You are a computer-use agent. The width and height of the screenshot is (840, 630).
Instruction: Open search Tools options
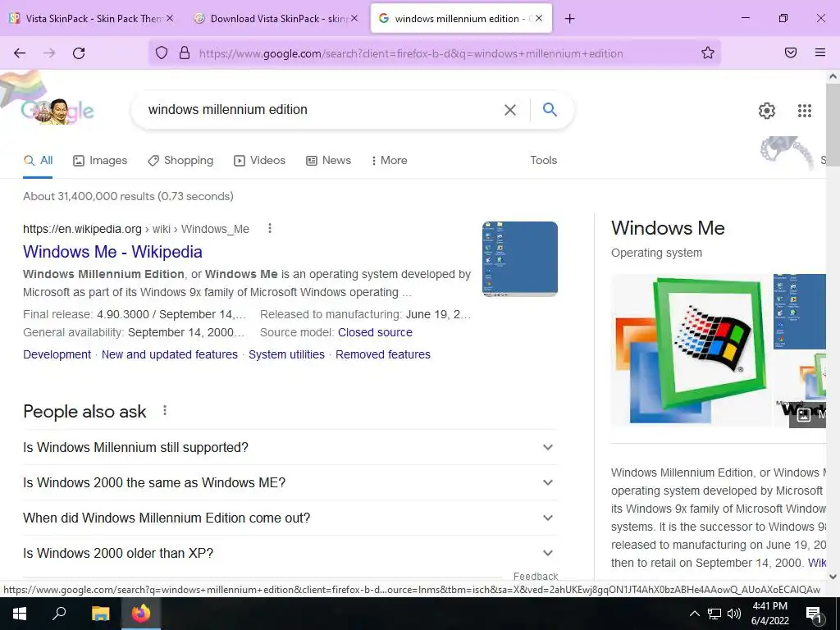point(543,160)
